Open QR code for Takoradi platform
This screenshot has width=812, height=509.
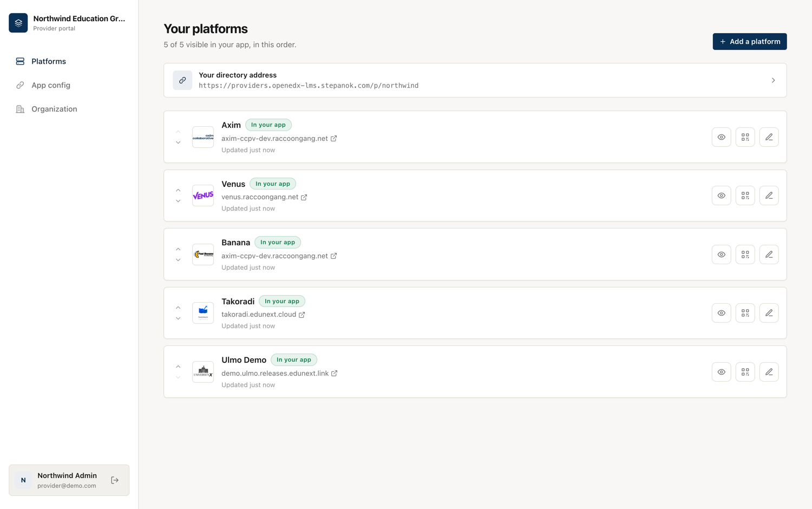tap(745, 313)
